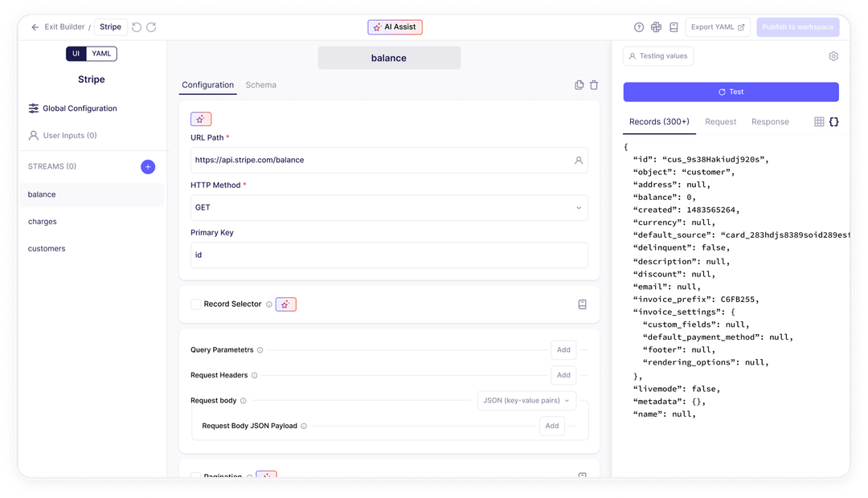The width and height of the screenshot is (868, 498).
Task: Duplicate the balance stream with copy icon
Action: coord(579,85)
